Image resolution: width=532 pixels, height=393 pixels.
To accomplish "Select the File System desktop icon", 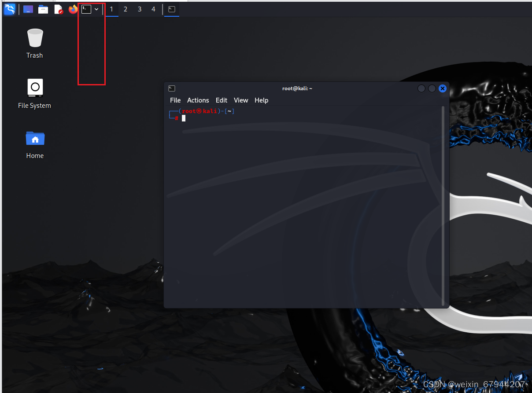I will 35,88.
